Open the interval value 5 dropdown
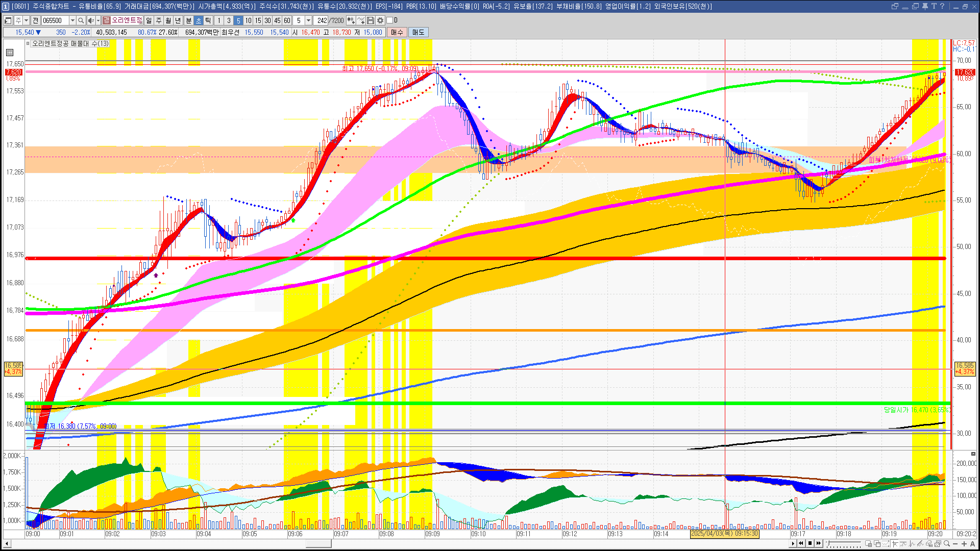This screenshot has height=551, width=980. coord(308,20)
